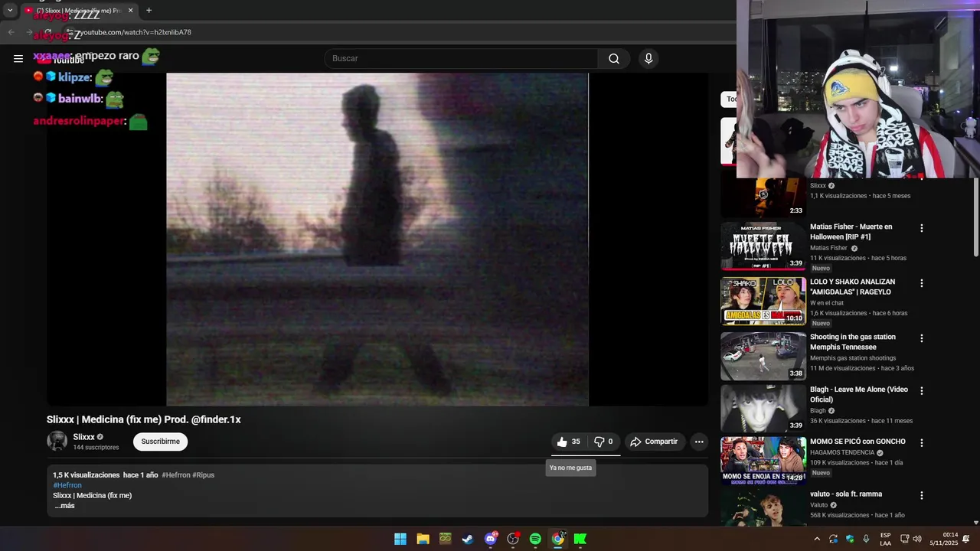Open Blagh Leave Me Alone thumbnail
Image resolution: width=980 pixels, height=551 pixels.
point(763,408)
